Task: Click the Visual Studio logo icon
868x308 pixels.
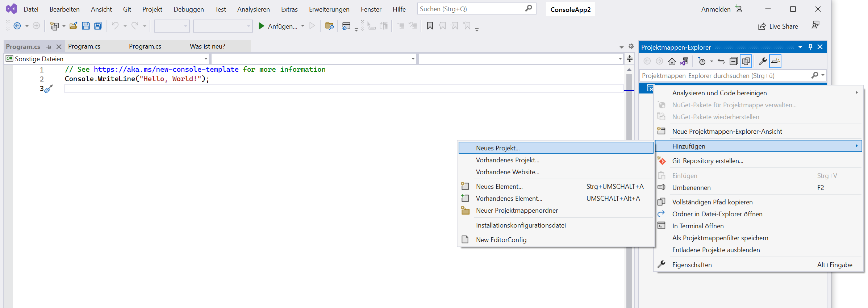Action: (x=12, y=9)
